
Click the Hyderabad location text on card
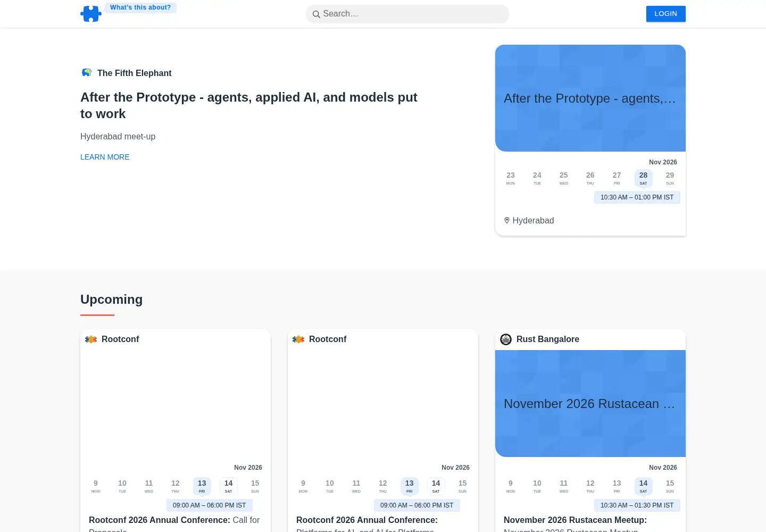pyautogui.click(x=533, y=221)
